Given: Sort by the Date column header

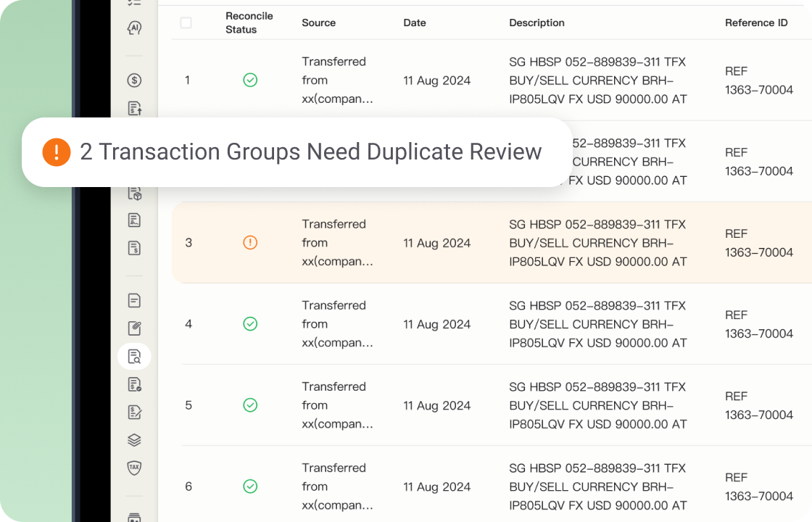Looking at the screenshot, I should coord(415,22).
